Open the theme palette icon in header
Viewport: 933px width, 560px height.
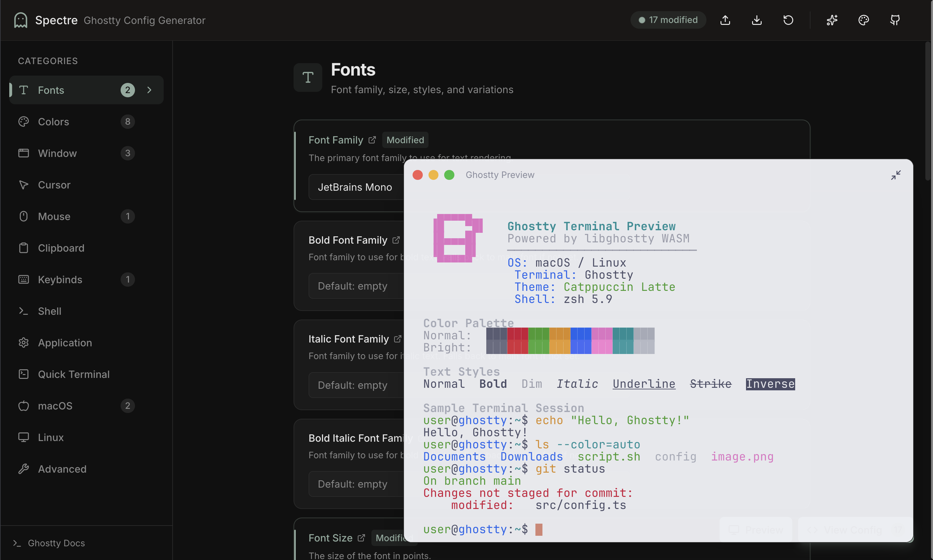[x=863, y=20]
